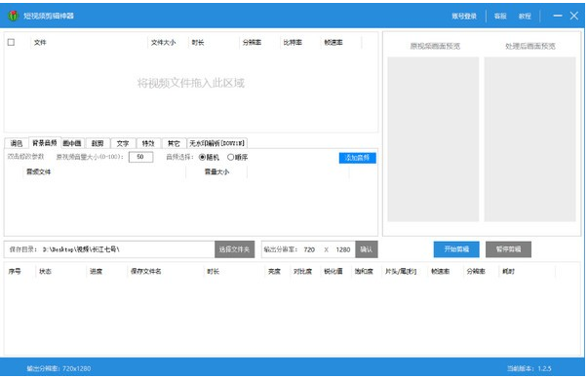Image resolution: width=588 pixels, height=379 pixels.
Task: Open 客服 customer service
Action: [500, 17]
